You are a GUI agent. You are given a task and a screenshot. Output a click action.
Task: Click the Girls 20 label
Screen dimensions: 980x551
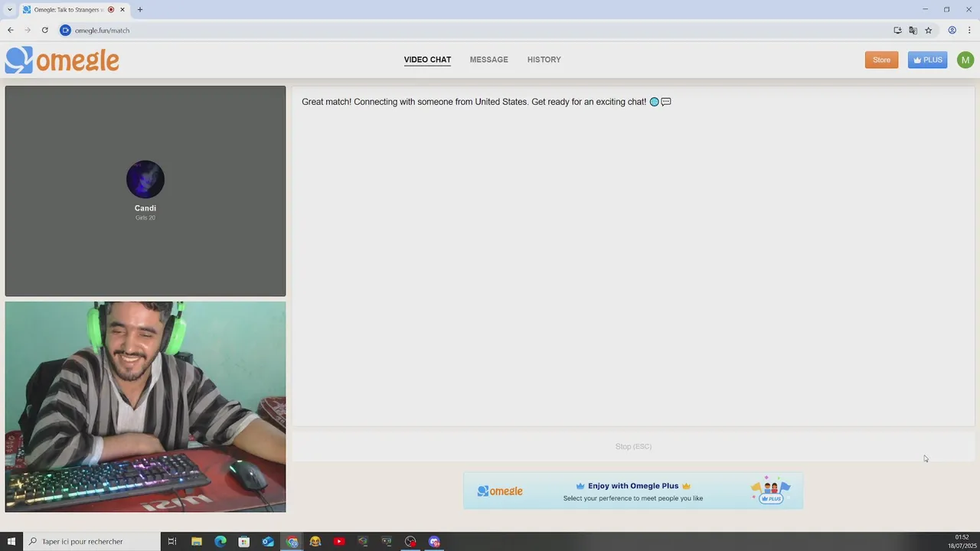pyautogui.click(x=145, y=218)
